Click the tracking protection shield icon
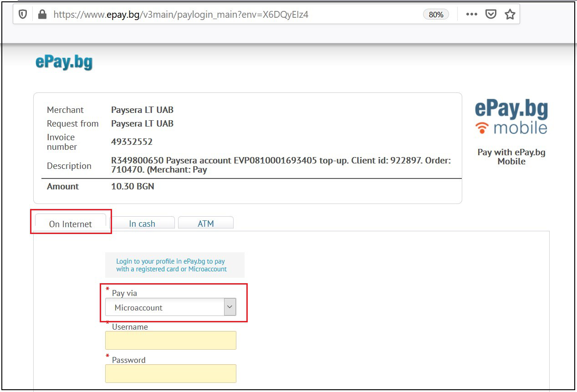Image resolution: width=577 pixels, height=392 pixels. 23,15
